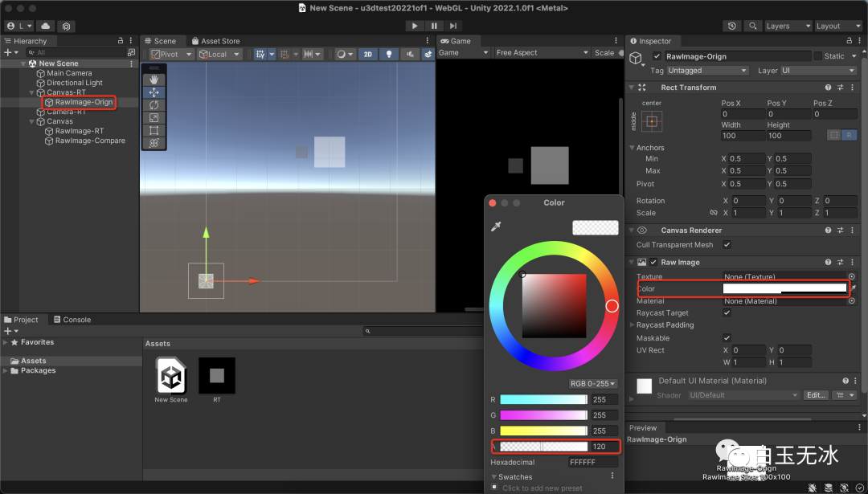Open the Layout dropdown
Image resolution: width=868 pixels, height=494 pixels.
[838, 26]
